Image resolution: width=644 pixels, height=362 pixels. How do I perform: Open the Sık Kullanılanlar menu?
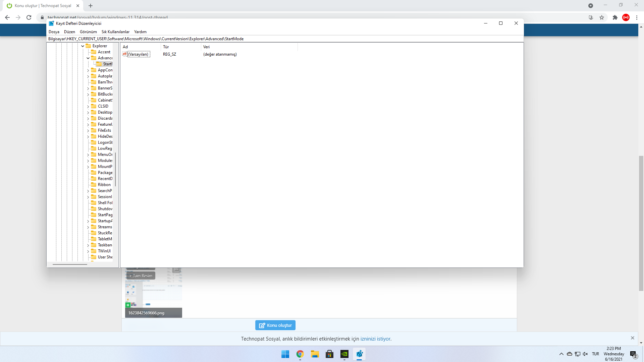(115, 32)
